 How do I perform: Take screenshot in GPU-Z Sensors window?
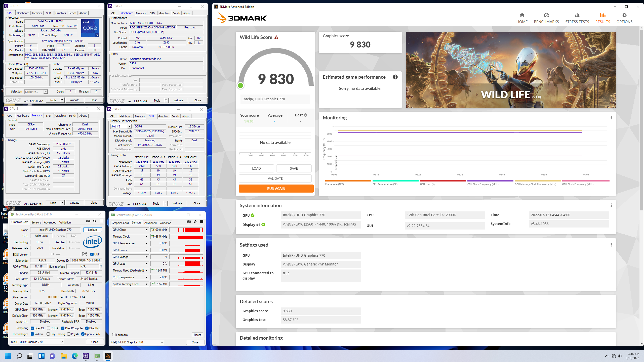point(189,221)
